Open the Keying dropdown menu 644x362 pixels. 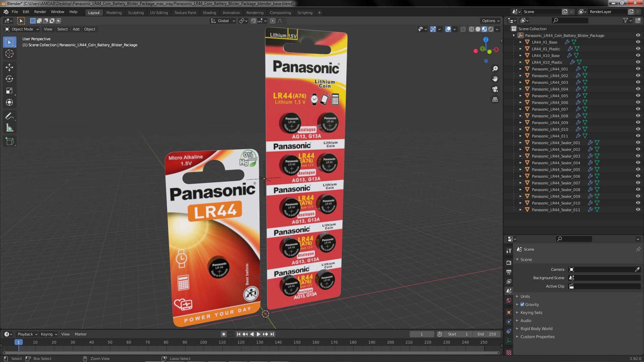(49, 334)
